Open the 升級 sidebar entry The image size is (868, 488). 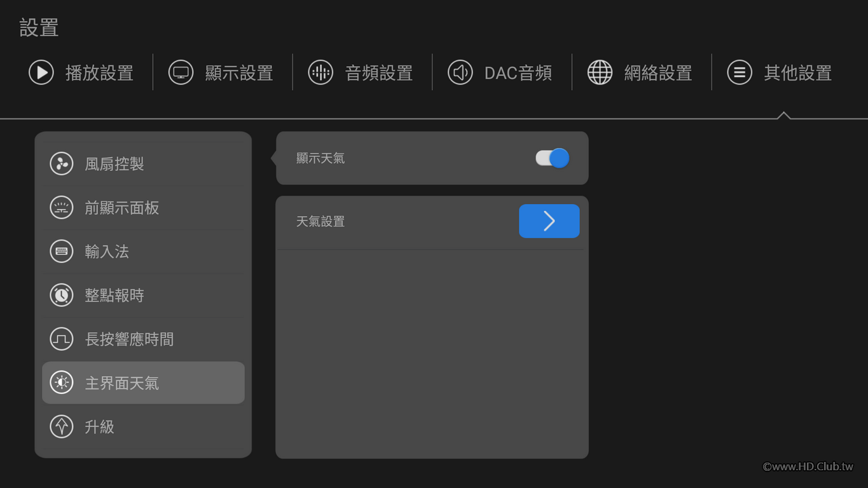click(143, 427)
